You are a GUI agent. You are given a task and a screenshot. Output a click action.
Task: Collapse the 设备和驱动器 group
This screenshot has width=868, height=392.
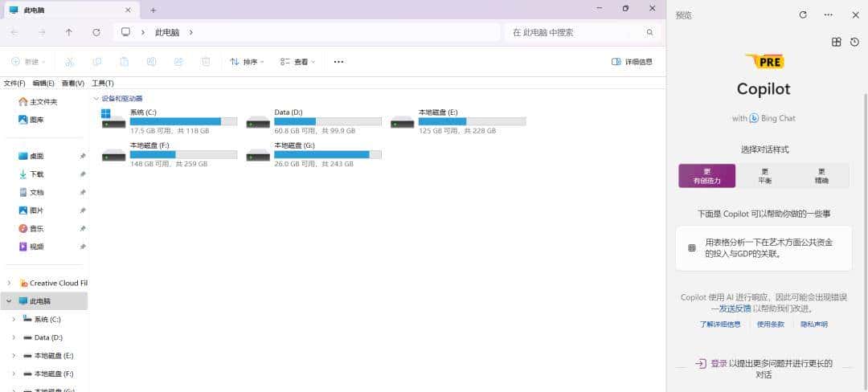coord(96,99)
